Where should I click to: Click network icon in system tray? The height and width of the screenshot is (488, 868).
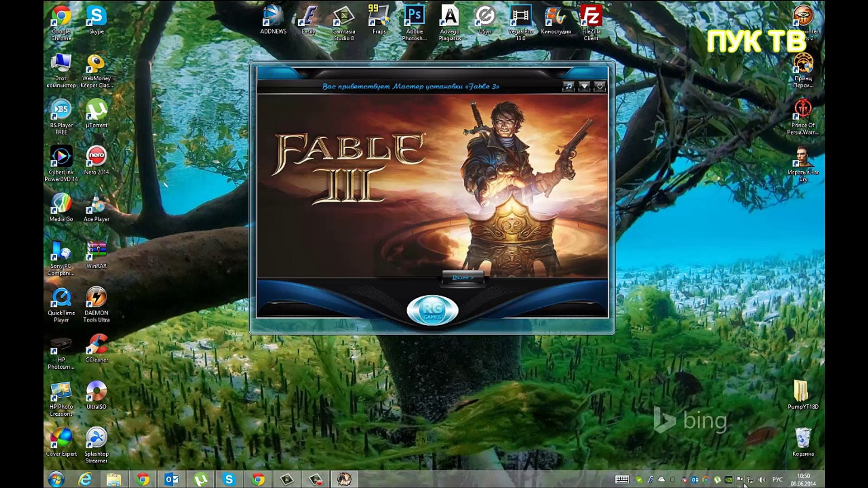click(751, 479)
